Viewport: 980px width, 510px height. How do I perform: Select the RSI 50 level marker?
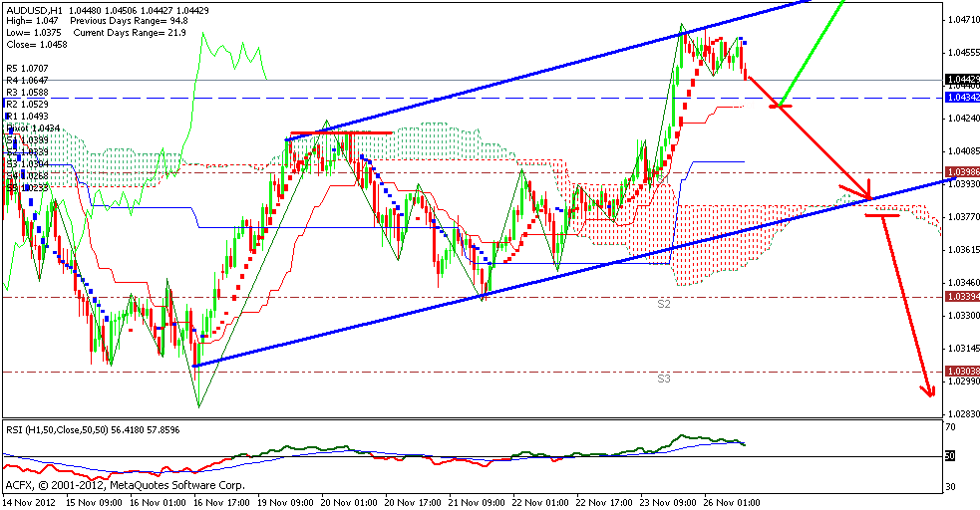(x=951, y=456)
